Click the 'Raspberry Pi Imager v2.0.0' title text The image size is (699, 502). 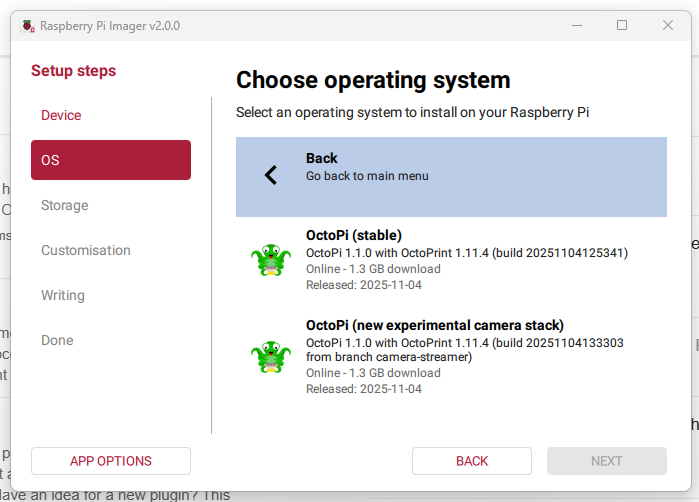pyautogui.click(x=110, y=25)
